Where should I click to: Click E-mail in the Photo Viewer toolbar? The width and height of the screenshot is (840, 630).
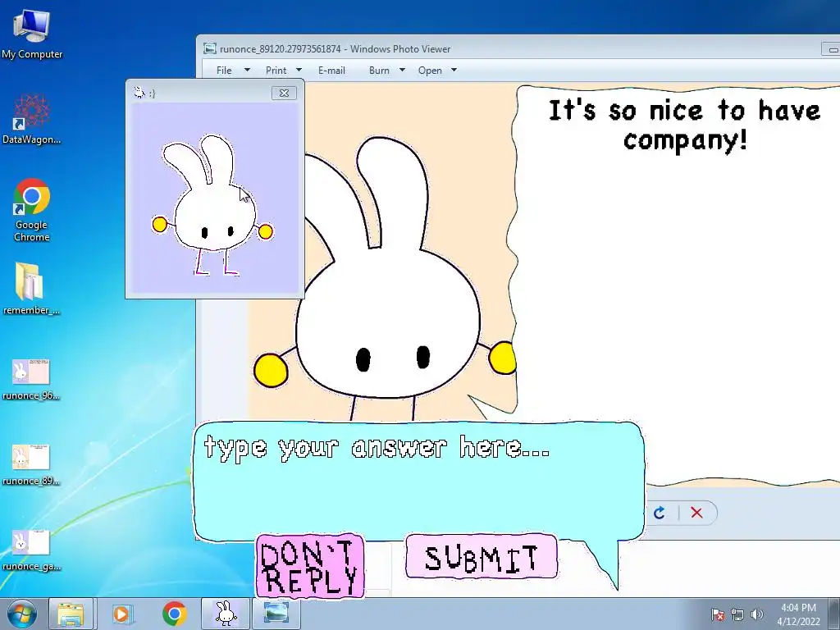pyautogui.click(x=331, y=71)
